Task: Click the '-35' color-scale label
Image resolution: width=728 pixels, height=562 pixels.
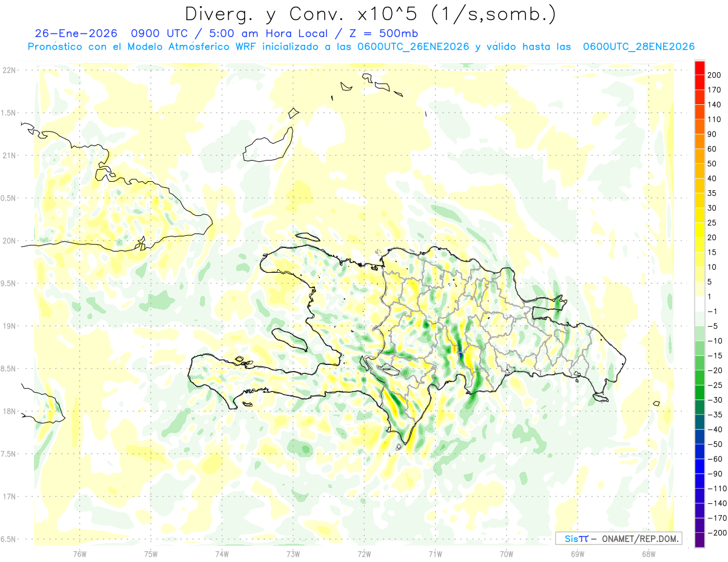Action: [715, 415]
